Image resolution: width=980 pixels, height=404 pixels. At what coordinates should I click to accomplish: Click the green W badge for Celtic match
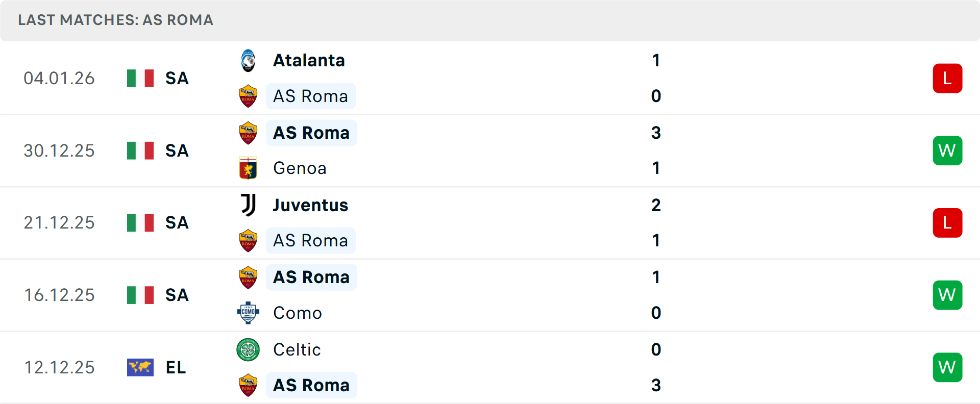(x=947, y=367)
